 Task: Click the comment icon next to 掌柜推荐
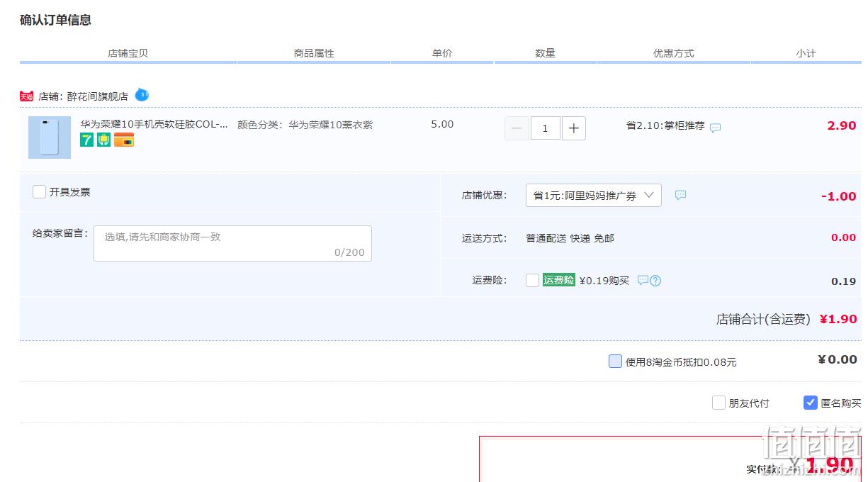(x=716, y=128)
